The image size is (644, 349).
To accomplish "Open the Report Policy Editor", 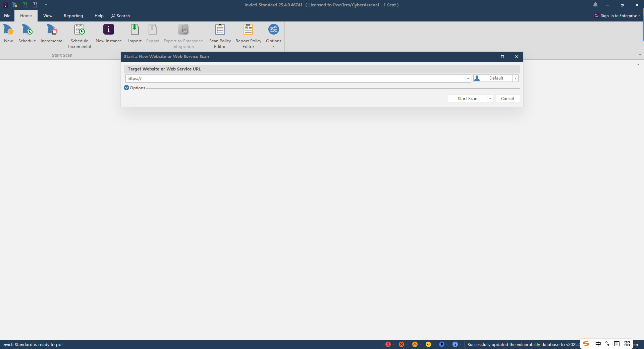I will coord(248,36).
